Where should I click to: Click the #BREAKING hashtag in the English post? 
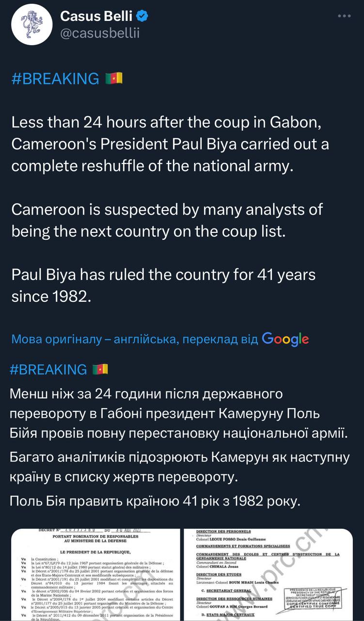point(54,79)
